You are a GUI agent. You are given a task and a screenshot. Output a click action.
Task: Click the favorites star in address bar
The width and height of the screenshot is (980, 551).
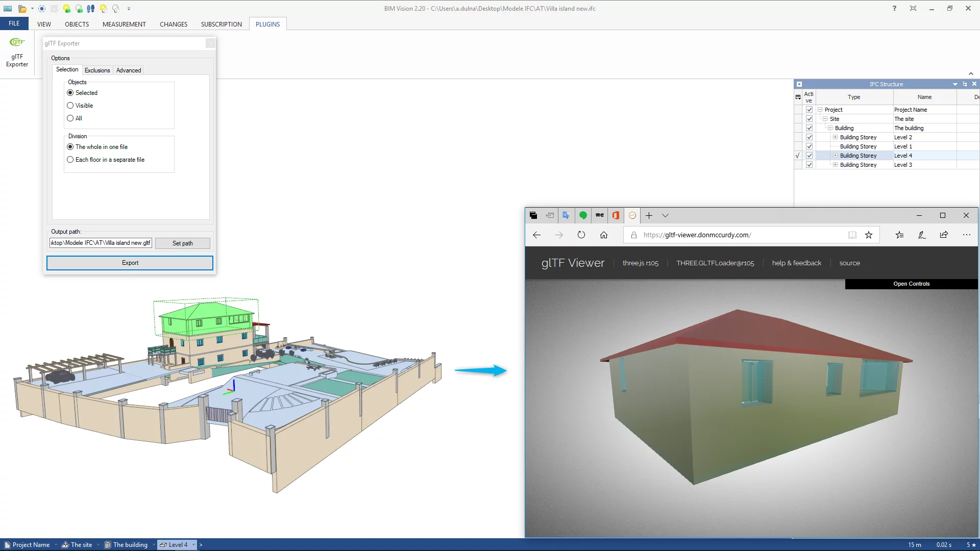[x=869, y=235]
